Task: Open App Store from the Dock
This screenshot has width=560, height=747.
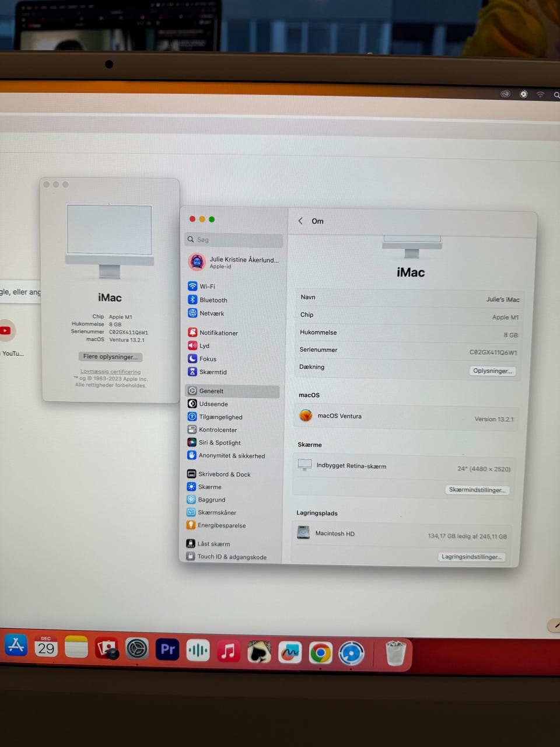Action: tap(16, 645)
